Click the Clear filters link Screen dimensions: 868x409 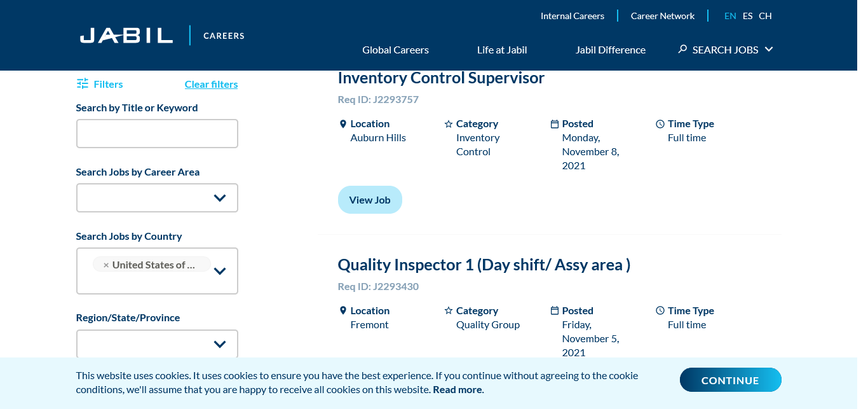click(x=211, y=85)
